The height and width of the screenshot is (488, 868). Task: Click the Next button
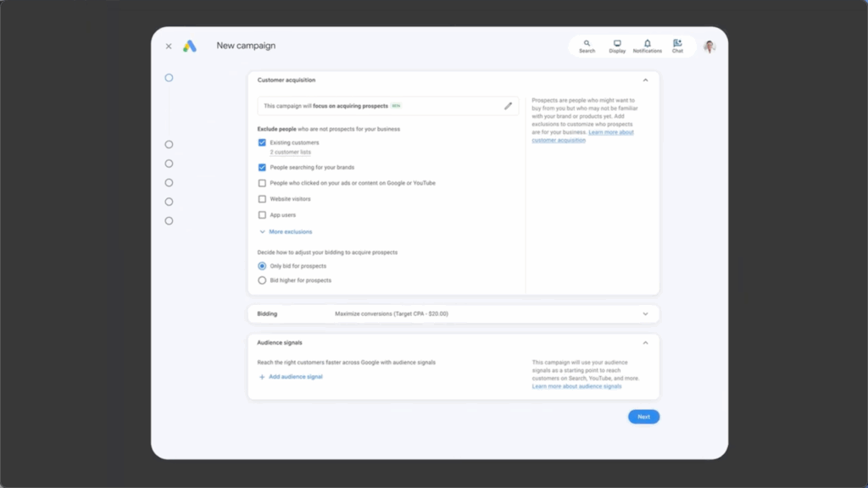point(643,417)
